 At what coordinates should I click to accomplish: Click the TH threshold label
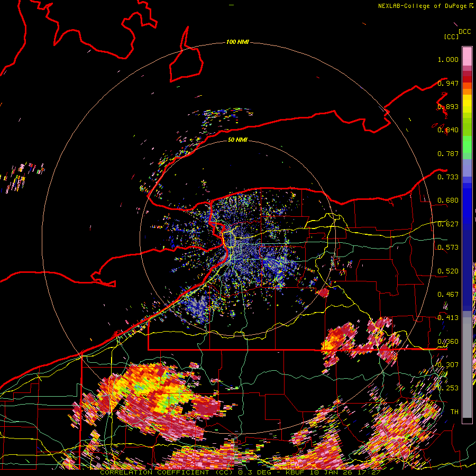tap(454, 412)
